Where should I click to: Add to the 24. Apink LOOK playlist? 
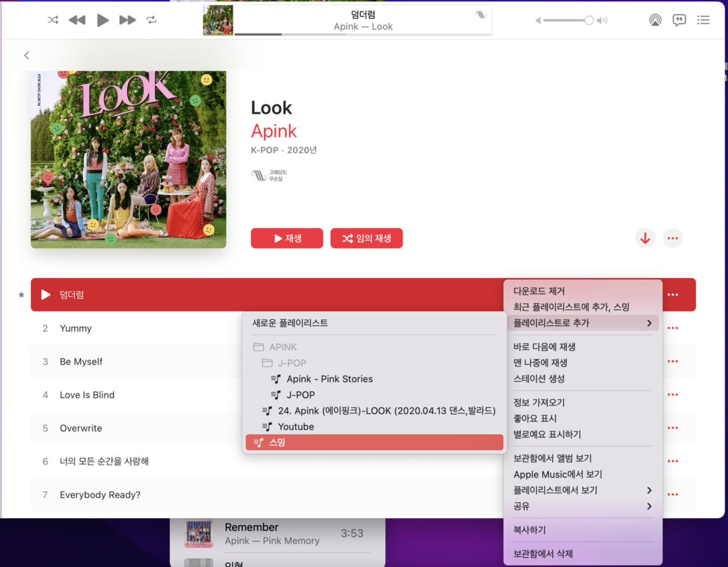pos(374,411)
